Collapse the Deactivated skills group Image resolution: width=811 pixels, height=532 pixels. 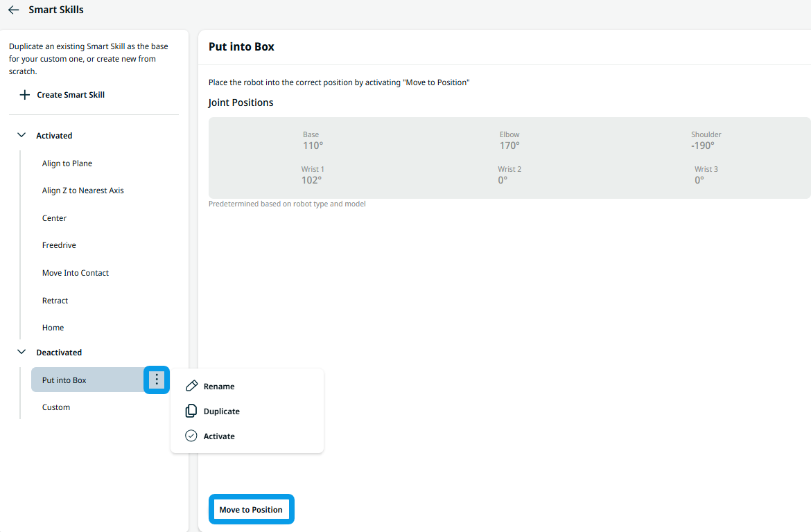21,353
